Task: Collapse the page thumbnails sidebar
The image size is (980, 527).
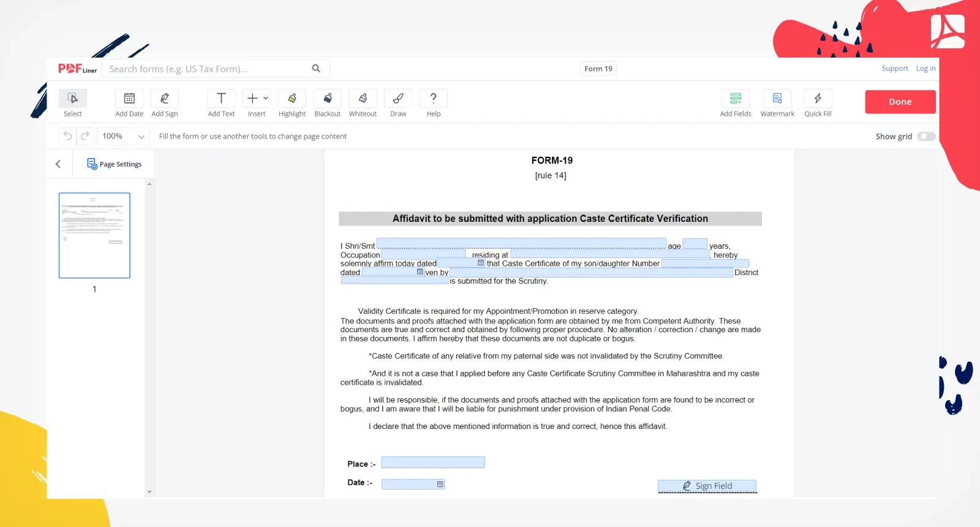Action: point(58,164)
